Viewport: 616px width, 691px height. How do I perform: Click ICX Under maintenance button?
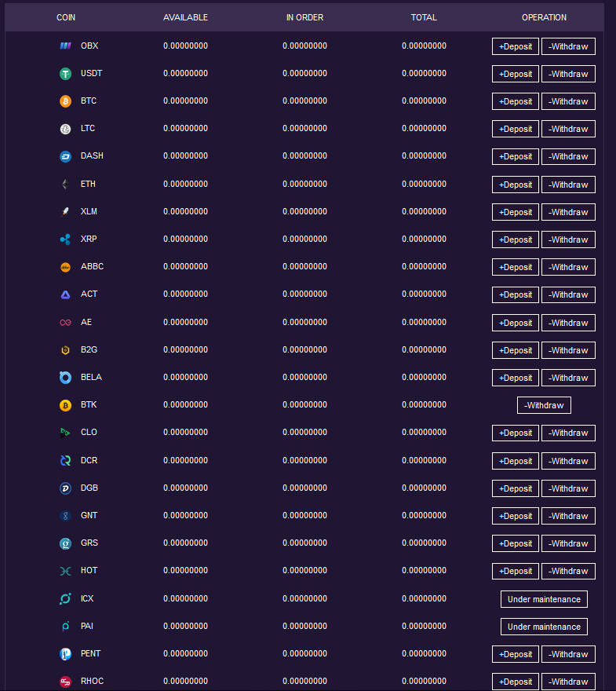(544, 599)
